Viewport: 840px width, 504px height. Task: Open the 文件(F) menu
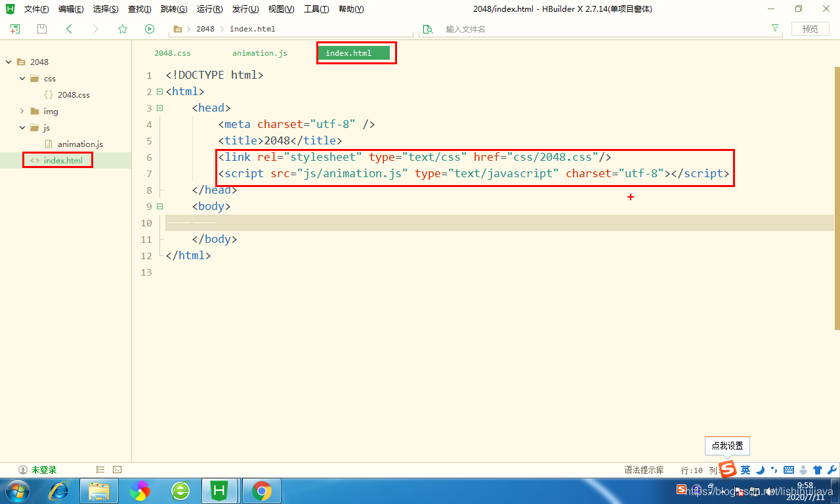37,9
